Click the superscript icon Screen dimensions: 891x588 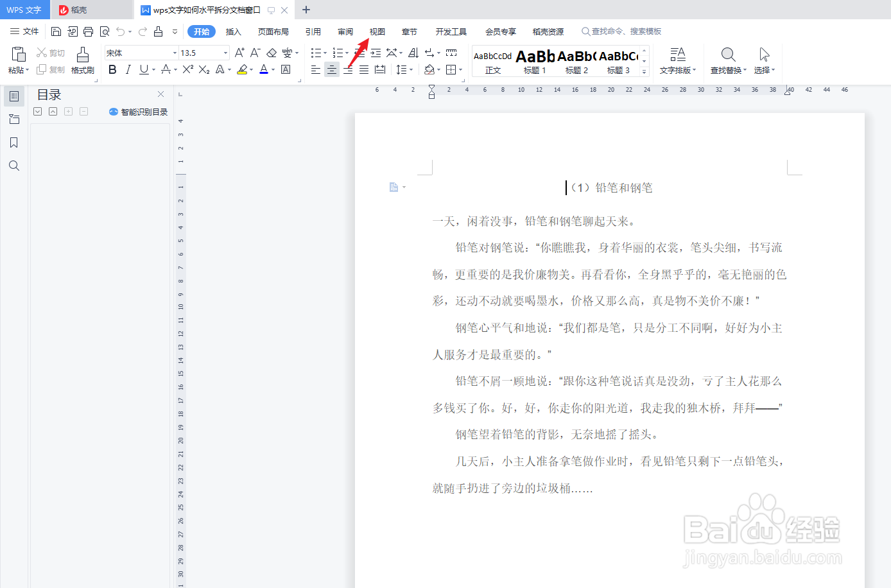click(188, 69)
